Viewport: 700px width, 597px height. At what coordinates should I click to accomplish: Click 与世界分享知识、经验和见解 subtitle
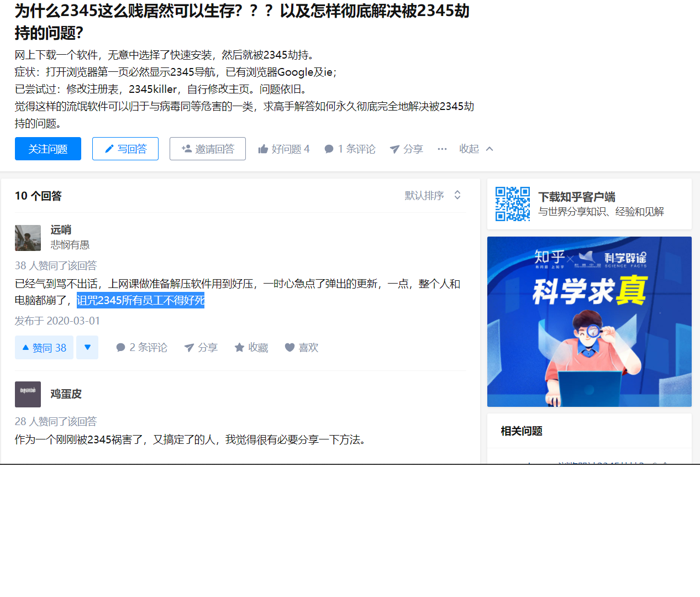[601, 212]
